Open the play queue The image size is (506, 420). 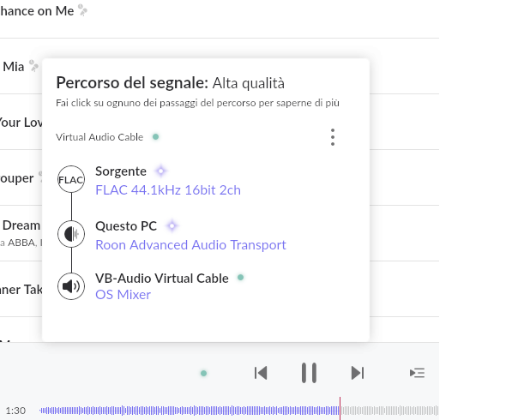click(x=418, y=373)
